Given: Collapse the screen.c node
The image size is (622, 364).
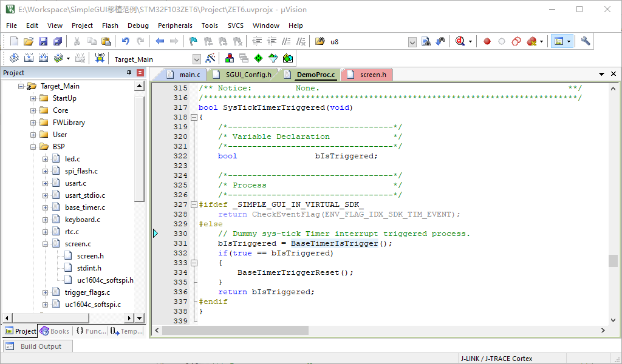Looking at the screenshot, I should (45, 244).
